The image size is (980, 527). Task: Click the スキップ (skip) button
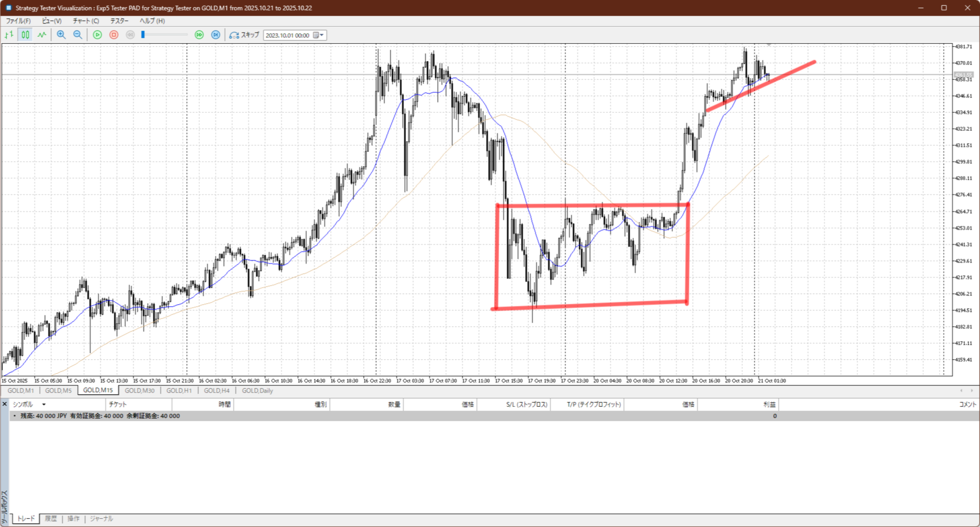pyautogui.click(x=244, y=35)
